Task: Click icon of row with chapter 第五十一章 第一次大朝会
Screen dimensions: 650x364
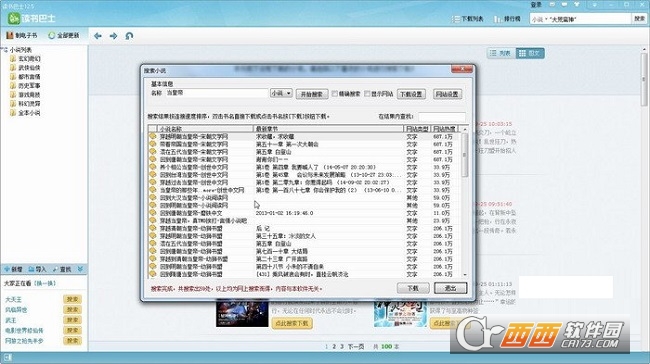Action: [153, 144]
